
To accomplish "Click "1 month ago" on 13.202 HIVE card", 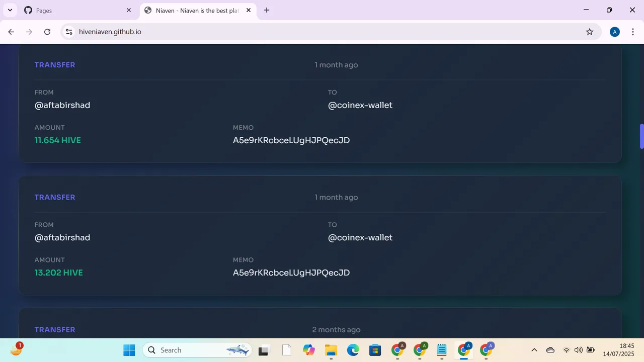I will [x=336, y=197].
